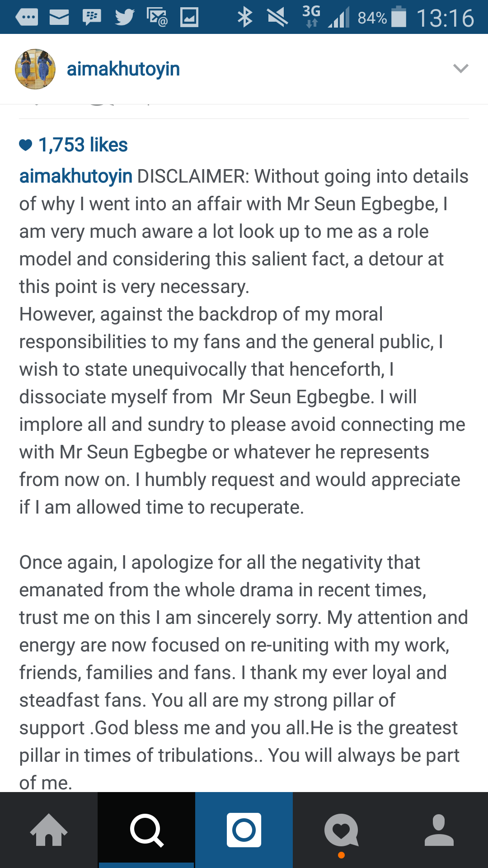
Task: Tap the muted sound status icon
Action: tap(277, 18)
